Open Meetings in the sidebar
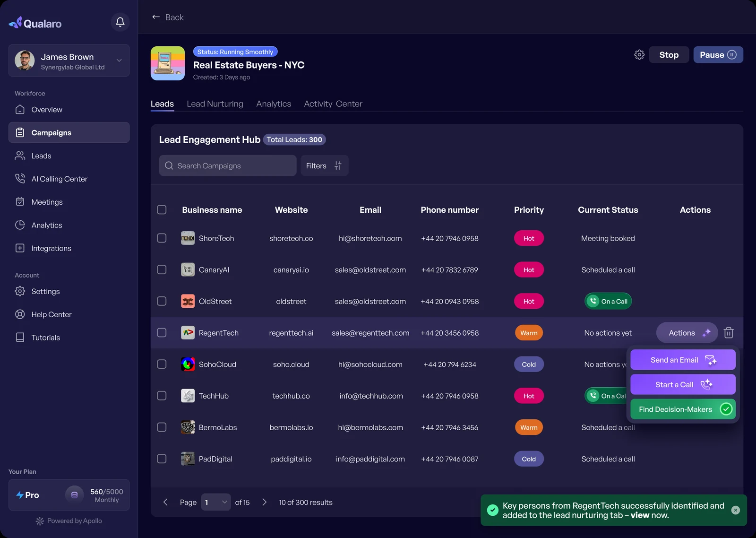Screen dimensions: 756x538 pos(69,202)
